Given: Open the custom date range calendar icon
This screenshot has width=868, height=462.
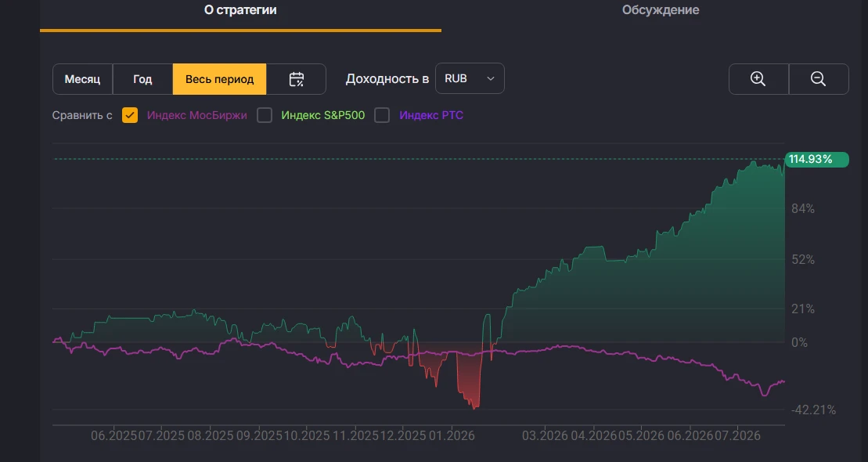Looking at the screenshot, I should 296,79.
